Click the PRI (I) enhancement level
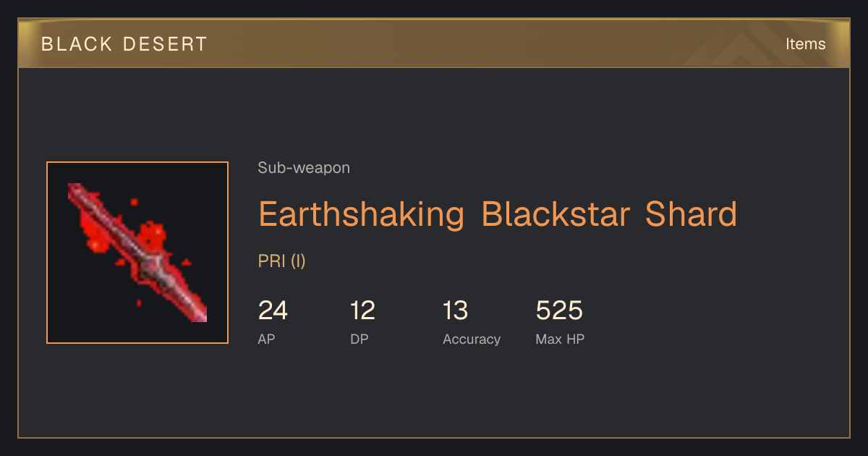 (x=282, y=261)
